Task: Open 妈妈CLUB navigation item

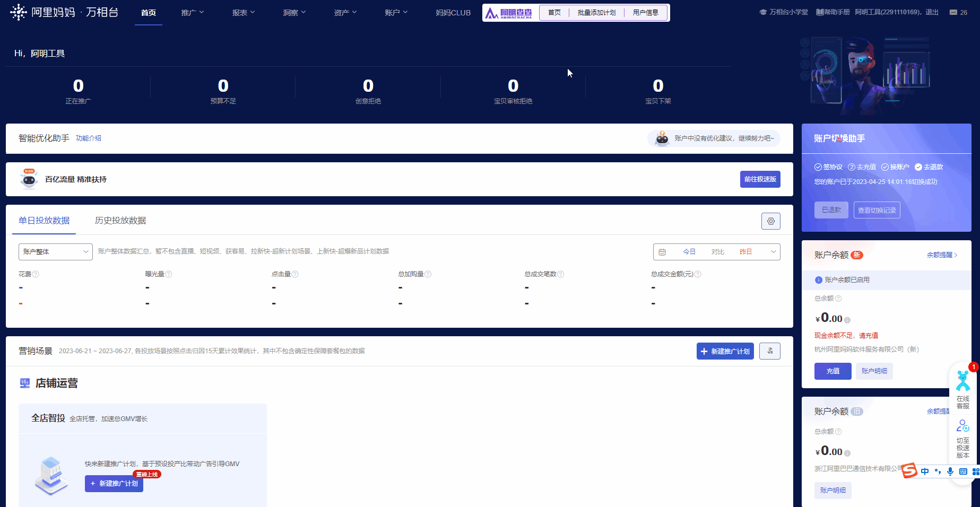Action: coord(453,13)
